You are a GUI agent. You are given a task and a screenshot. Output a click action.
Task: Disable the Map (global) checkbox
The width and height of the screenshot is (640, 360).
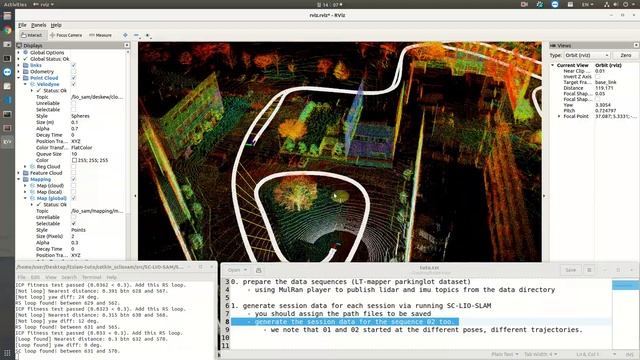coord(73,198)
